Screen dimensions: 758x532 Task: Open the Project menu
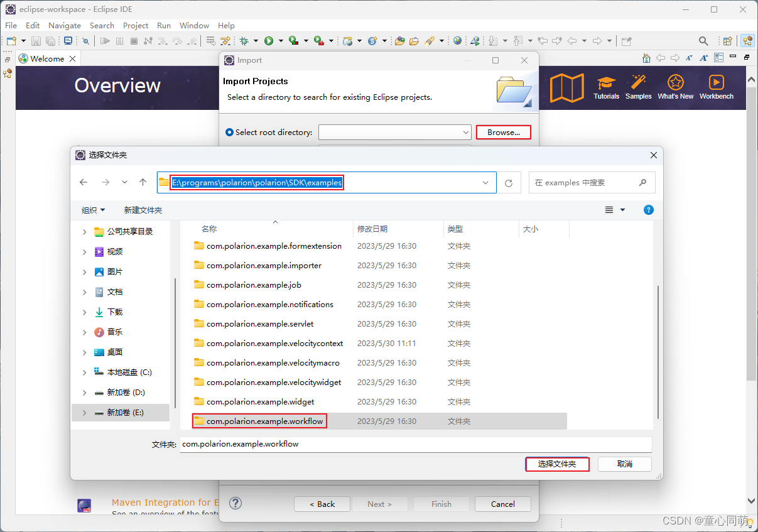tap(136, 26)
